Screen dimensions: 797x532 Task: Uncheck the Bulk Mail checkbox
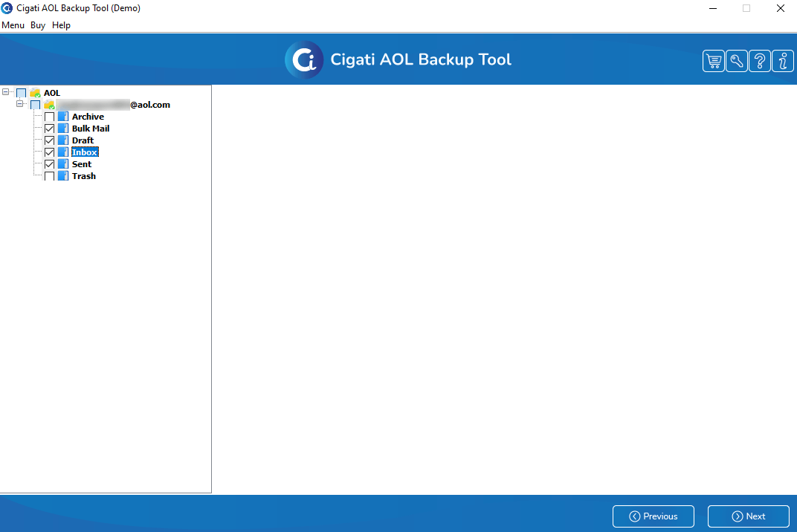pos(49,129)
